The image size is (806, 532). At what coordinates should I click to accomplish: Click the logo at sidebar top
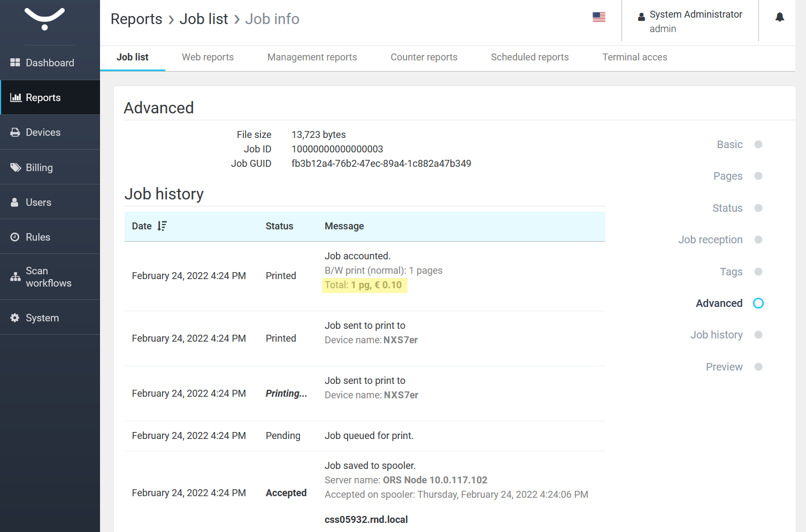click(x=45, y=19)
